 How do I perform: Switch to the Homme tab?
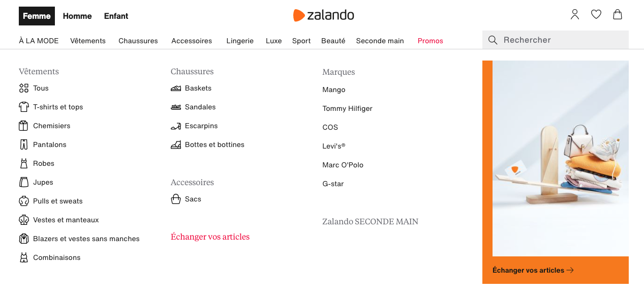point(77,16)
